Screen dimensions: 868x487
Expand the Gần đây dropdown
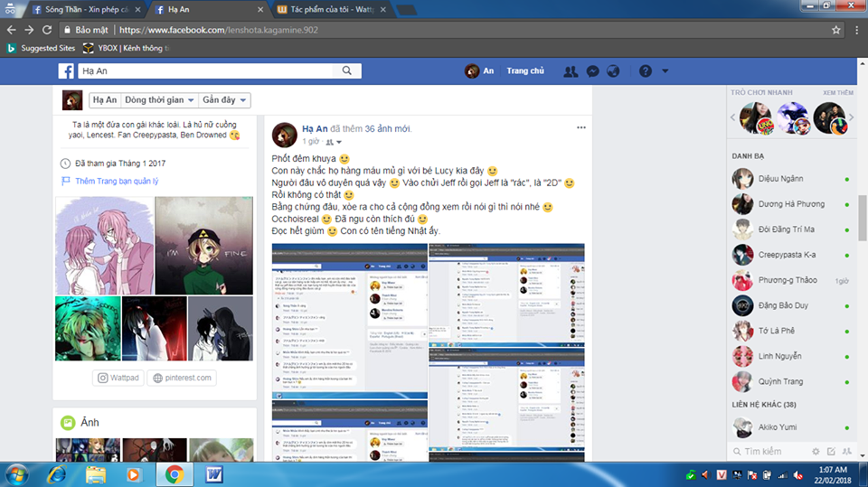[x=224, y=100]
